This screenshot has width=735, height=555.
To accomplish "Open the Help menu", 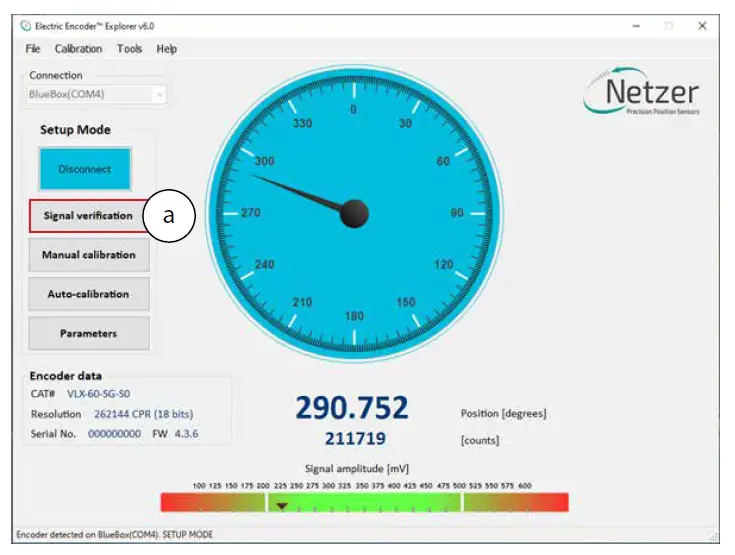I will [166, 49].
